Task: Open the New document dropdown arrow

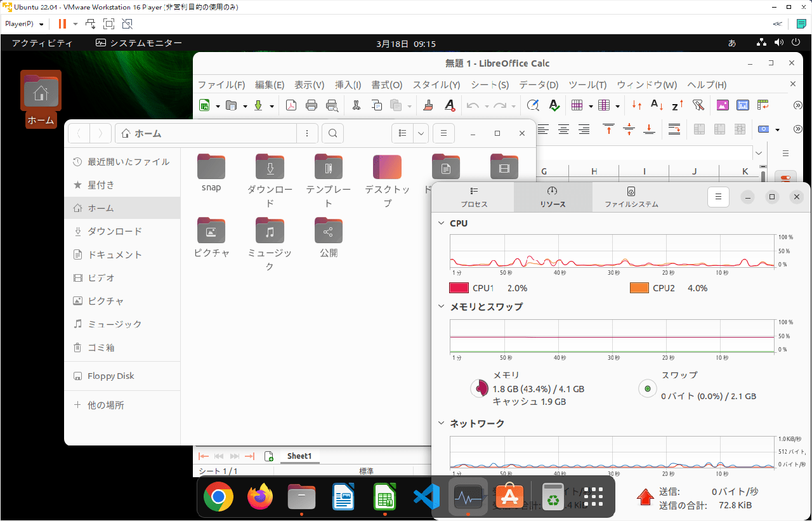Action: click(x=218, y=106)
